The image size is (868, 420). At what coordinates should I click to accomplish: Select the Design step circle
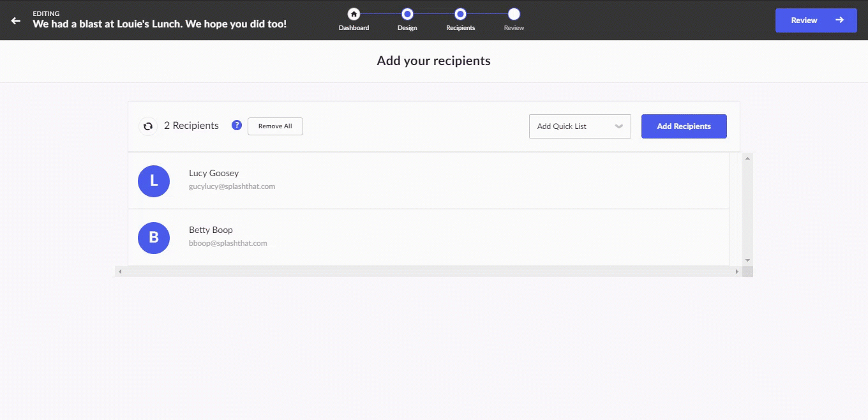coord(407,14)
